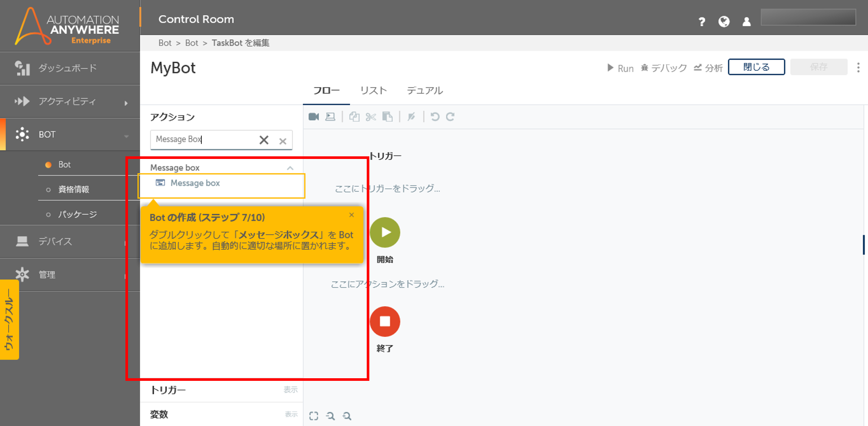Collapse the BOT sidebar section
The height and width of the screenshot is (426, 868).
pyautogui.click(x=70, y=135)
